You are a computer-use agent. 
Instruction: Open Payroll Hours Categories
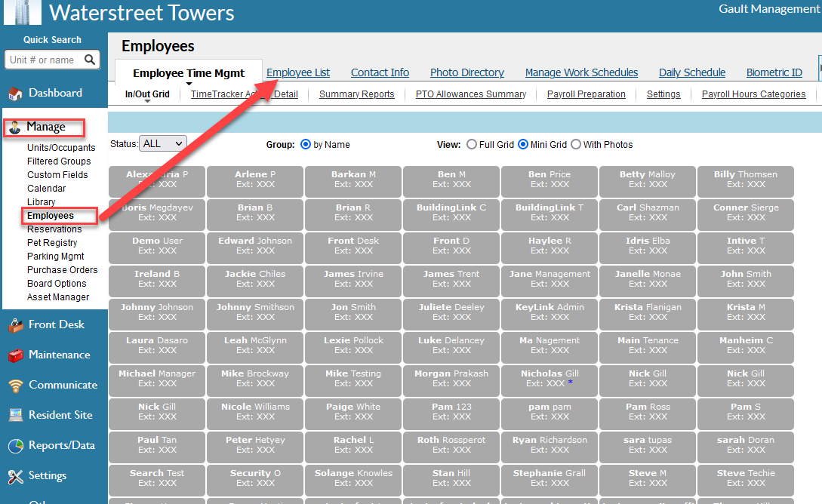pos(753,94)
